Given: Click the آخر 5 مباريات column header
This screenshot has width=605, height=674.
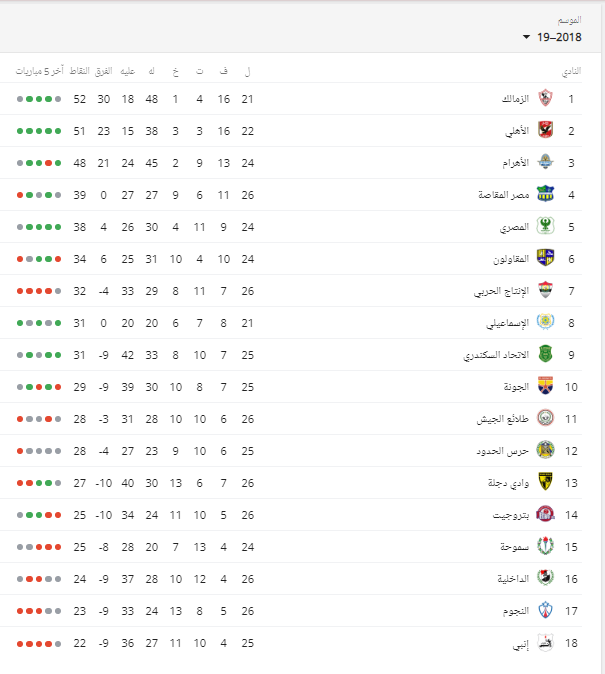Looking at the screenshot, I should (x=40, y=71).
